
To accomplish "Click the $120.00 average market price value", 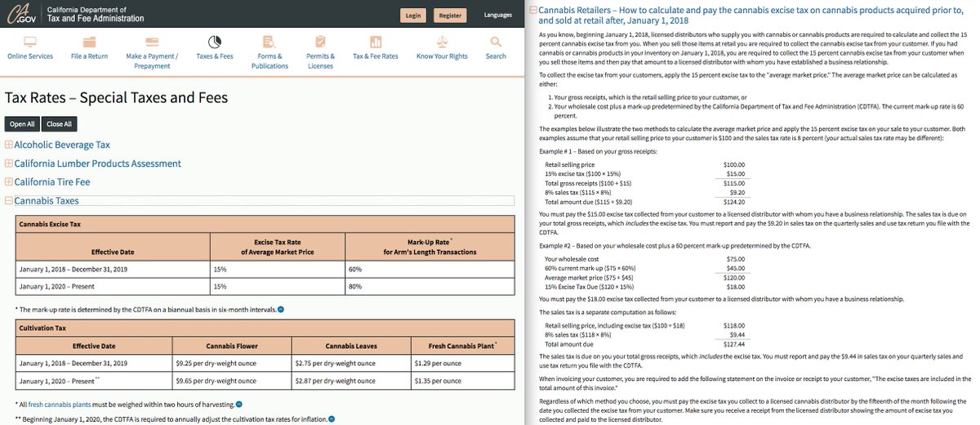I will (x=734, y=277).
